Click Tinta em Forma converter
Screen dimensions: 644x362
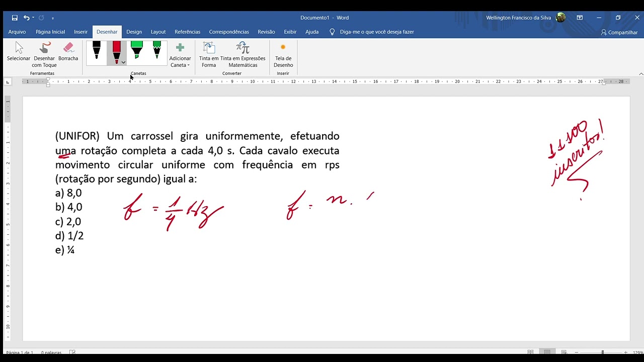[x=209, y=55]
